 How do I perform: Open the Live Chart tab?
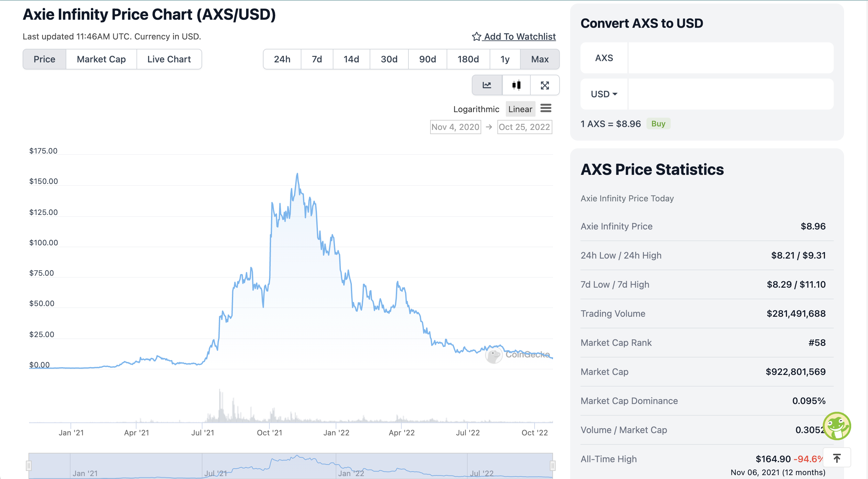point(169,59)
